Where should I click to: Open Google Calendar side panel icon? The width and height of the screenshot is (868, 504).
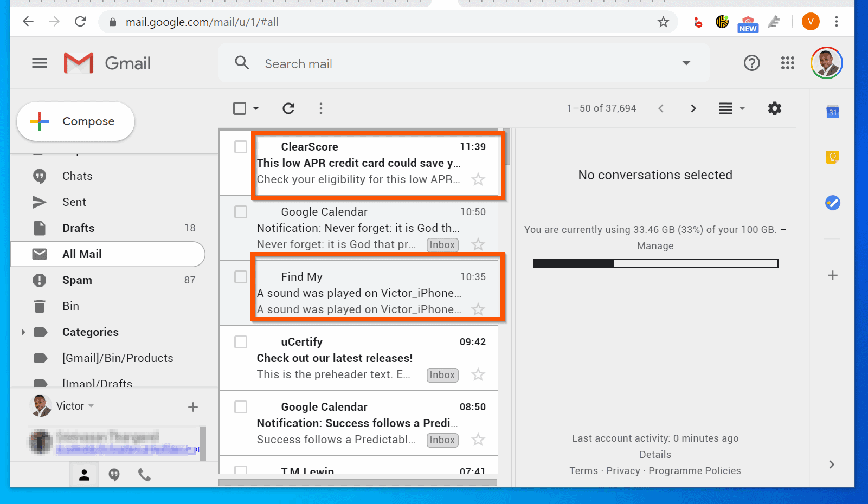(x=833, y=112)
